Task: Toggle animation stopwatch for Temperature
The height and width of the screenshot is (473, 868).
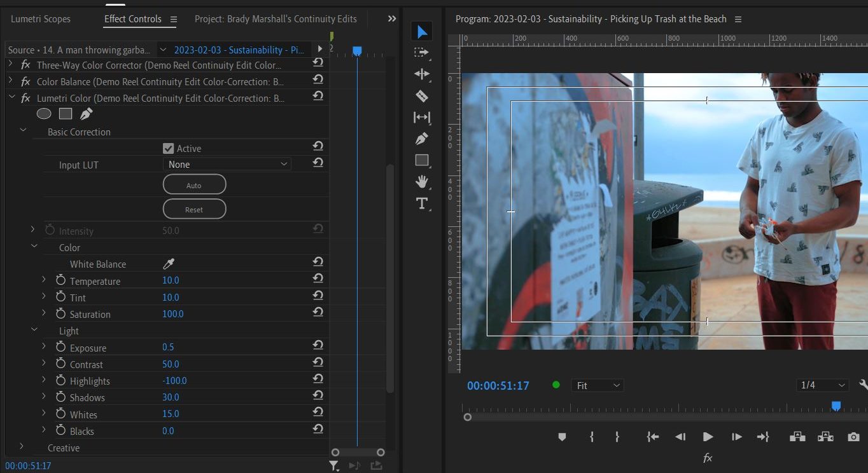Action: click(x=60, y=280)
